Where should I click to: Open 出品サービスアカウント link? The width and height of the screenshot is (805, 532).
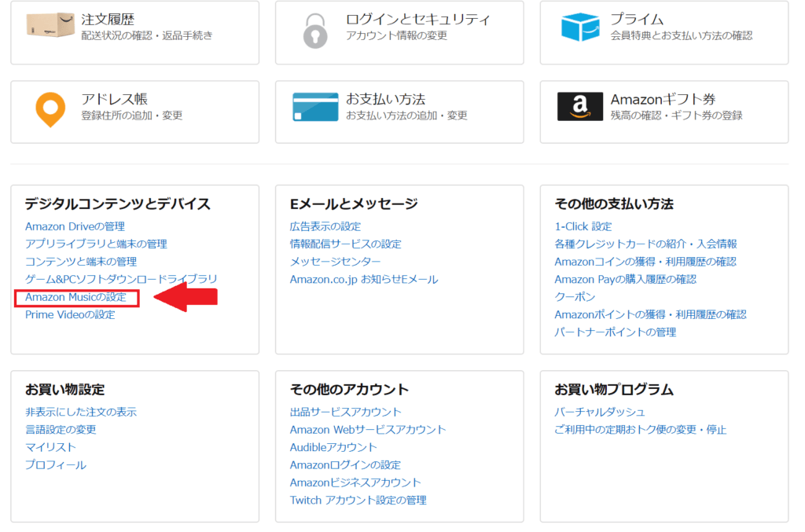pyautogui.click(x=346, y=412)
